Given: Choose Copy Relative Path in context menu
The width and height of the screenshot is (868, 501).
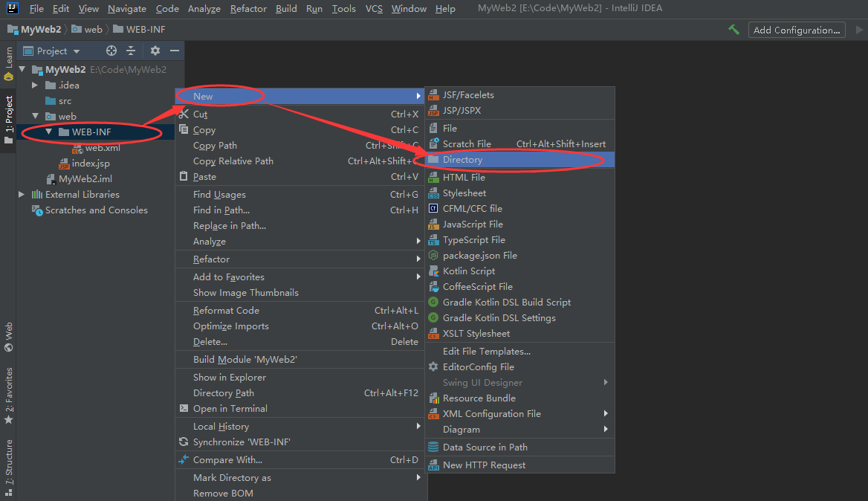Looking at the screenshot, I should pos(299,161).
